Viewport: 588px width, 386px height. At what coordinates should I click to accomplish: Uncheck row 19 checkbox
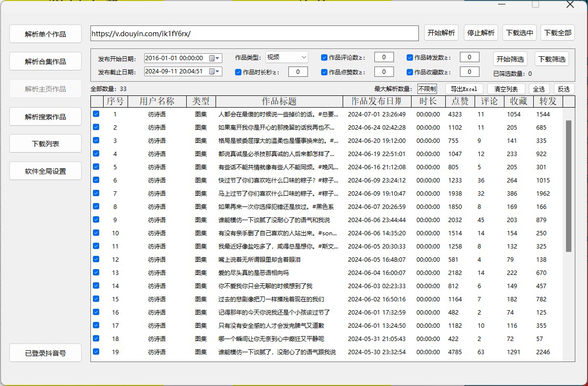click(96, 351)
